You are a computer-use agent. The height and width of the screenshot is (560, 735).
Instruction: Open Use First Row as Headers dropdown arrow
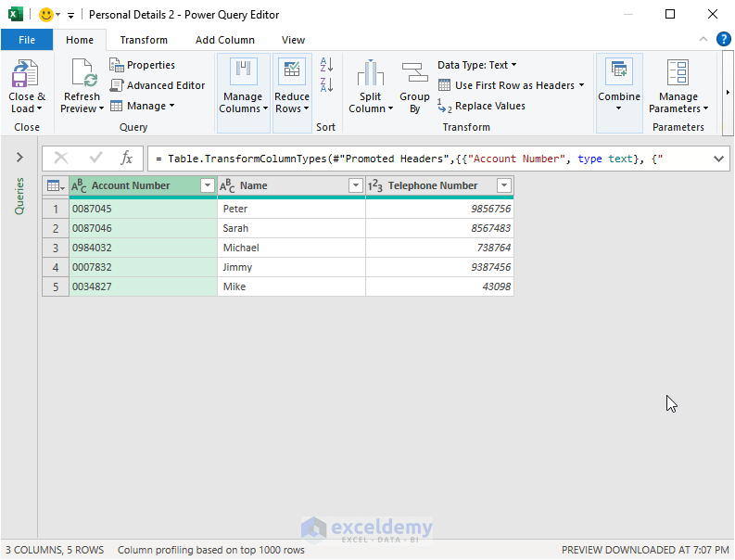pos(581,85)
